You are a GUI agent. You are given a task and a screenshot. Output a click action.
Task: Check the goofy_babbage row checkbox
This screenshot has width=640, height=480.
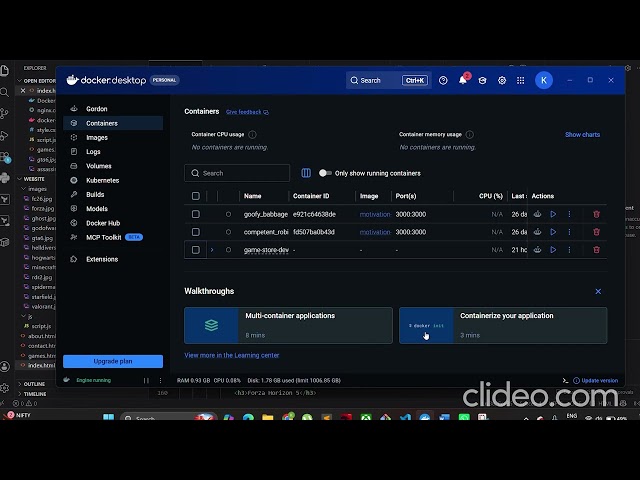click(x=196, y=214)
